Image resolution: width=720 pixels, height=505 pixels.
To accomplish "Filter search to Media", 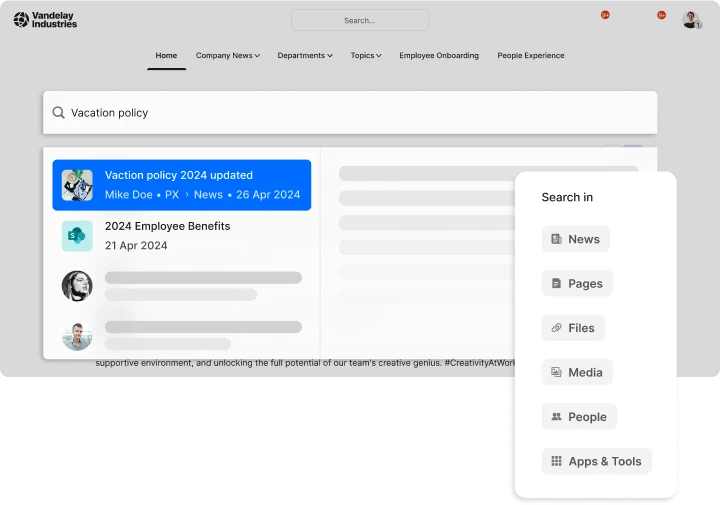I will pyautogui.click(x=577, y=372).
